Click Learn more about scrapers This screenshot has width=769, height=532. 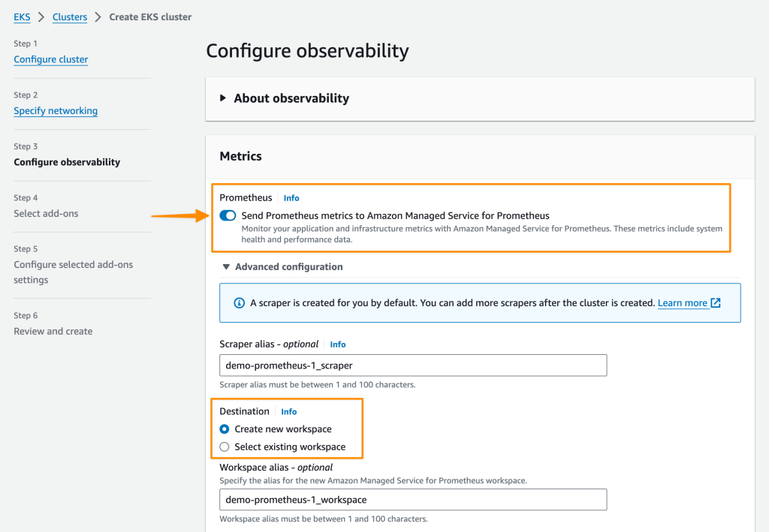682,303
